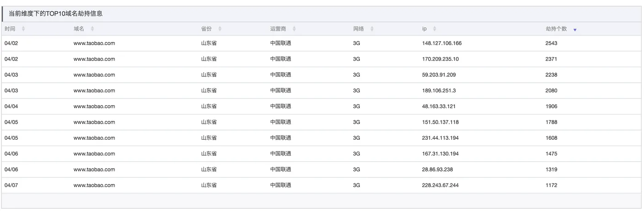Click the sort icon beside 省份 column
This screenshot has height=211, width=644.
click(x=220, y=29)
